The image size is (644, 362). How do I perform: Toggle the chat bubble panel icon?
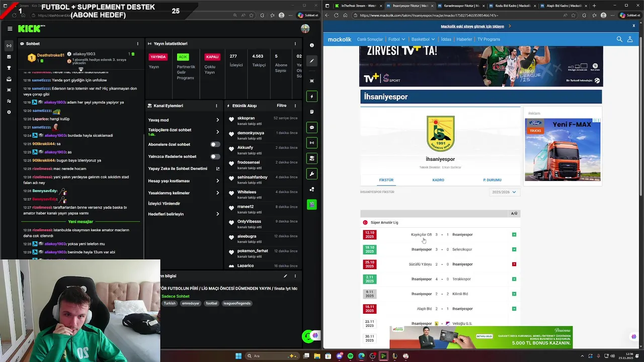coord(312,127)
